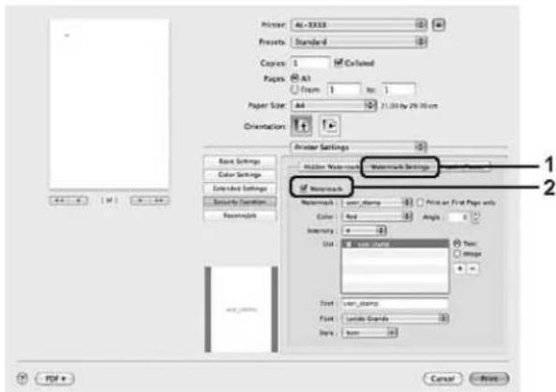Remove watermark with minus button
The image size is (556, 392).
(x=472, y=268)
